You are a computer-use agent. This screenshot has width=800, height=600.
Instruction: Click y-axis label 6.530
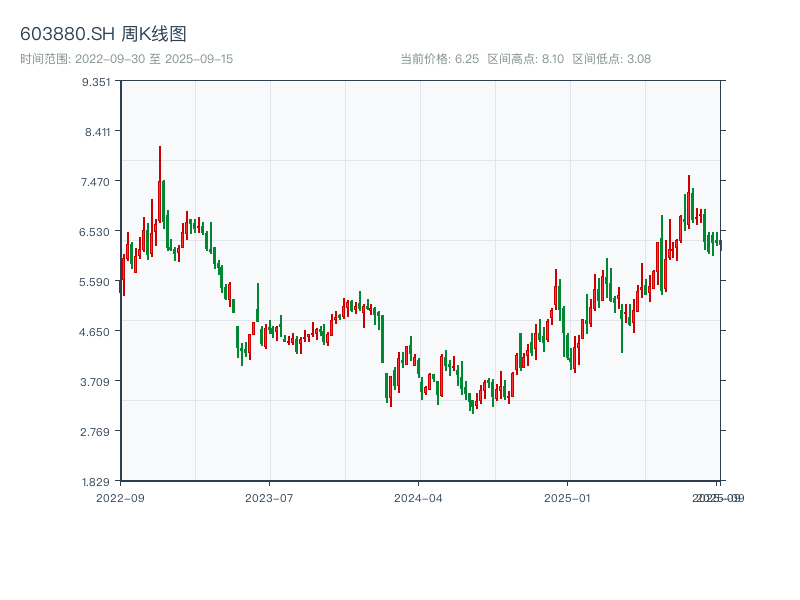pos(94,232)
